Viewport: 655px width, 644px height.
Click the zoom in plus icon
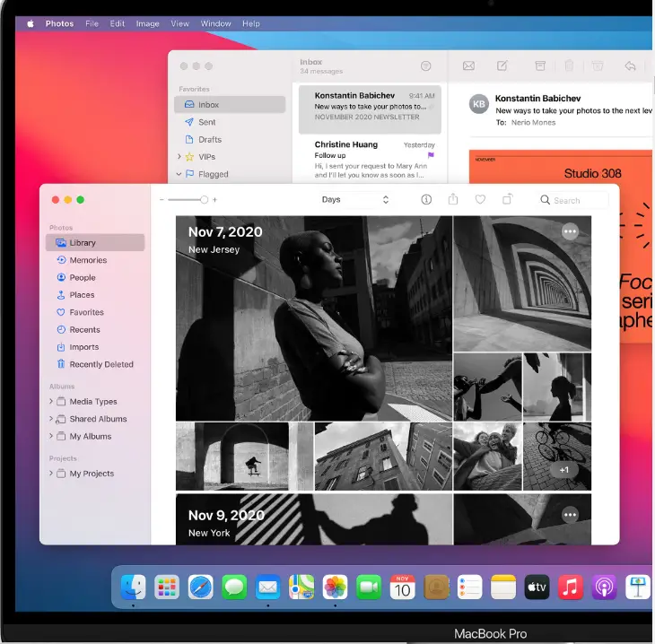pyautogui.click(x=214, y=200)
